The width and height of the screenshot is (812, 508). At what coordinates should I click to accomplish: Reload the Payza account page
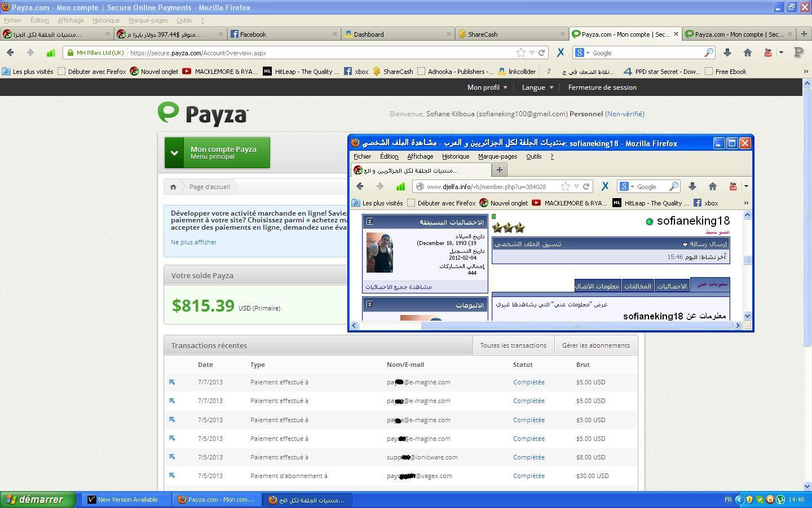pos(541,52)
